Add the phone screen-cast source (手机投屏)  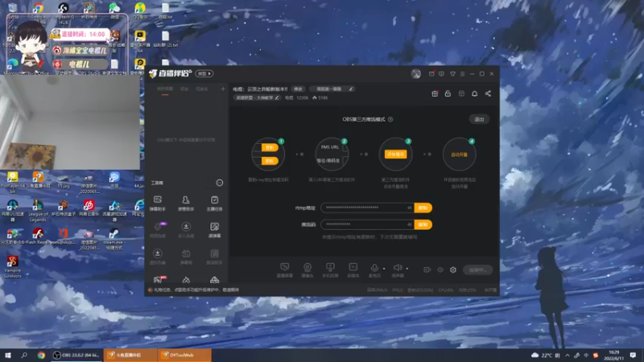pos(330,270)
